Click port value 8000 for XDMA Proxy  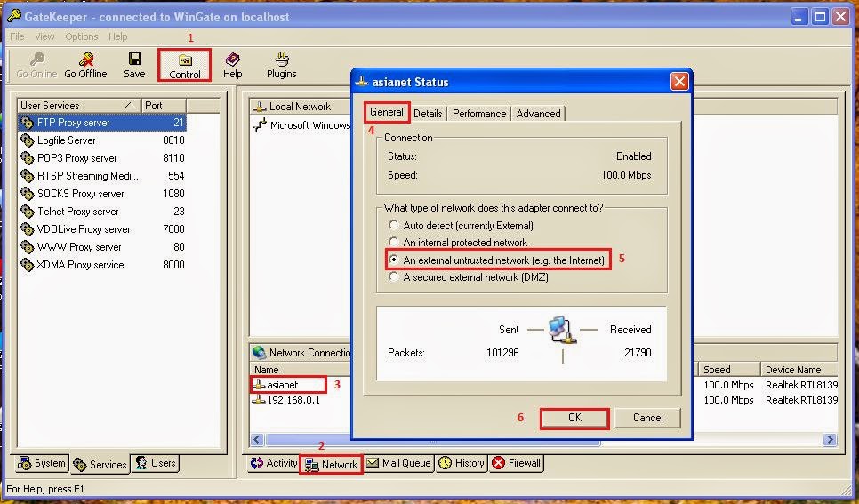(x=173, y=265)
